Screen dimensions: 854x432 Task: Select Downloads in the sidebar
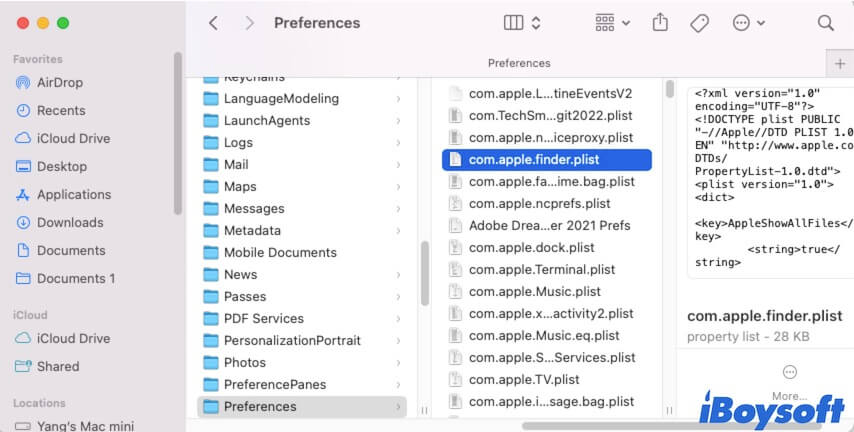pyautogui.click(x=70, y=222)
